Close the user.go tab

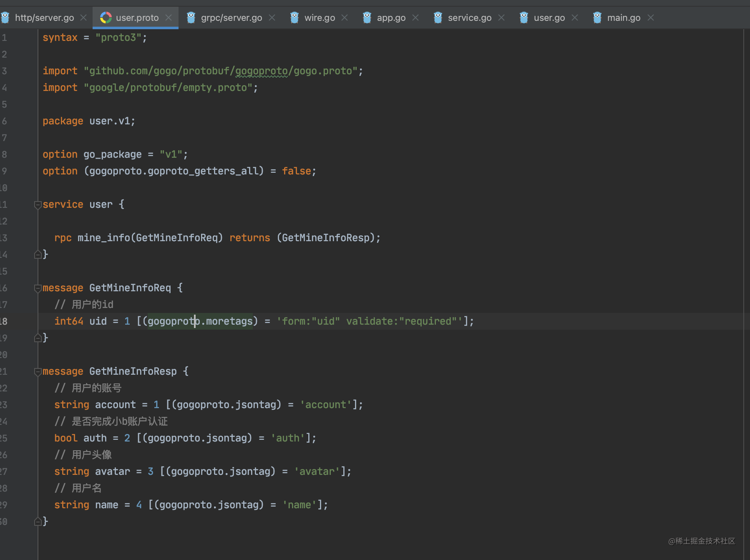point(575,18)
